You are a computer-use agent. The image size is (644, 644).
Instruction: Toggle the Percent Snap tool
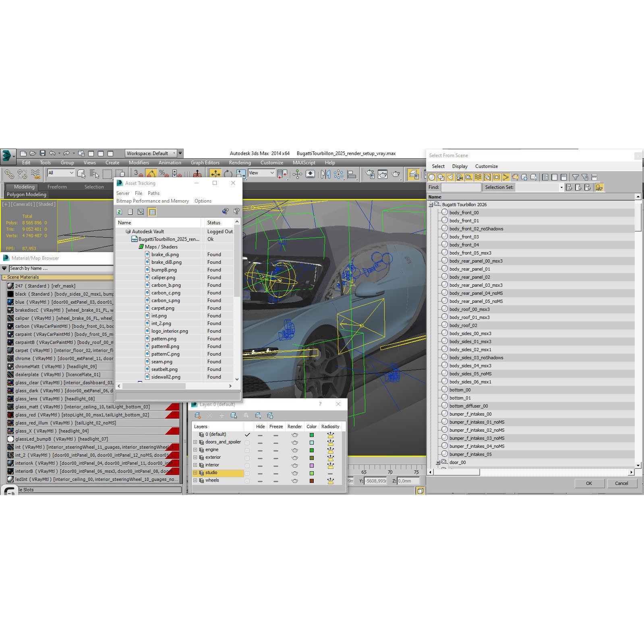[164, 174]
